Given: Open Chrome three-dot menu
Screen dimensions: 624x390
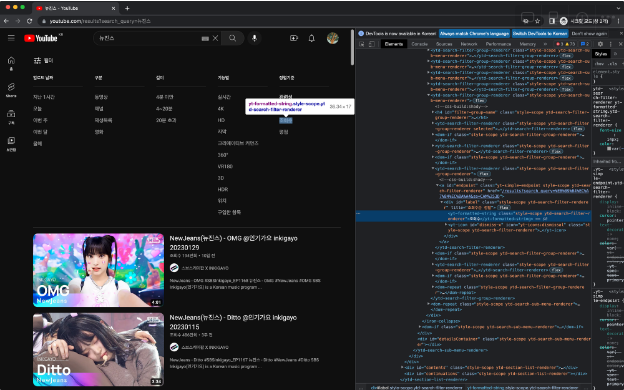Looking at the screenshot, I should click(x=619, y=21).
